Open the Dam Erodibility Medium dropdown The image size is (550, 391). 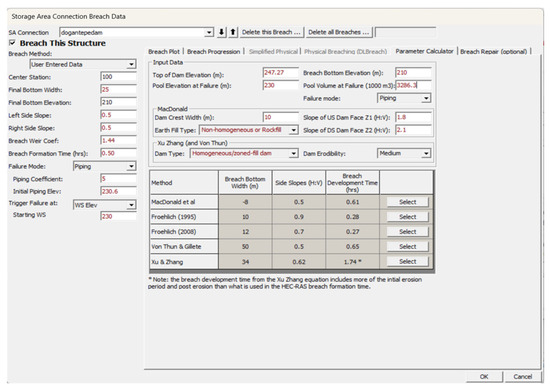[426, 154]
